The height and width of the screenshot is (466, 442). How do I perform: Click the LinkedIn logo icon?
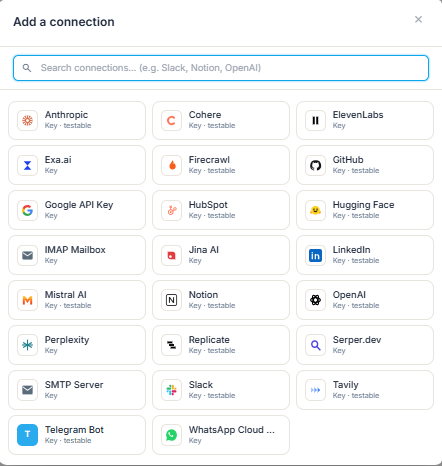coord(315,255)
